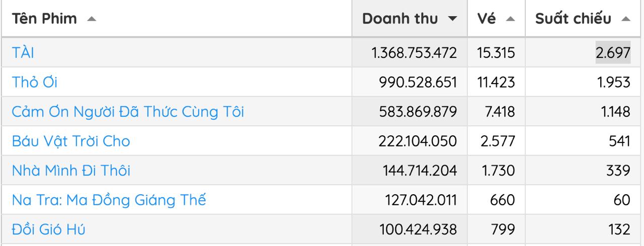Select the highlighted 2.697 showtimes cell
The height and width of the screenshot is (246, 644).
click(613, 53)
